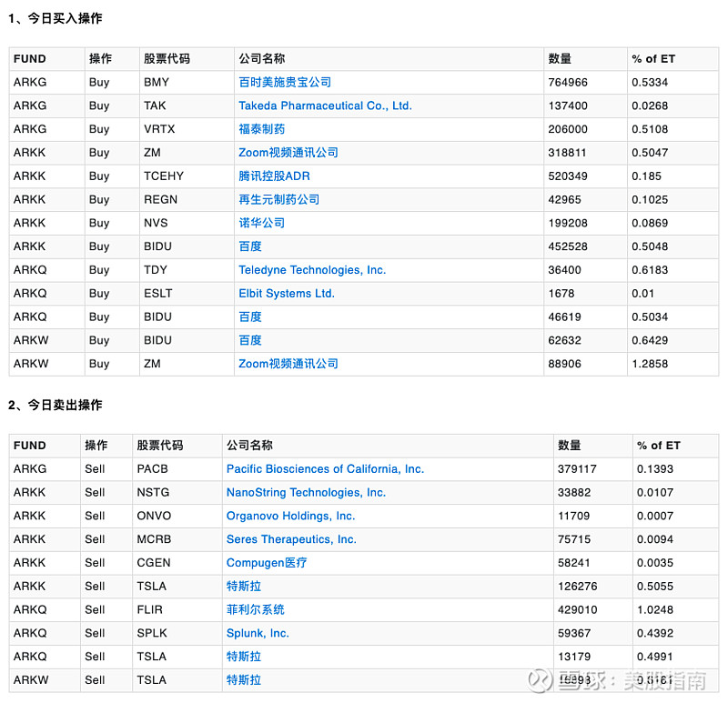Select the '2、今日卖出操作' heading
Viewport: 728px width, 703px height.
click(56, 405)
